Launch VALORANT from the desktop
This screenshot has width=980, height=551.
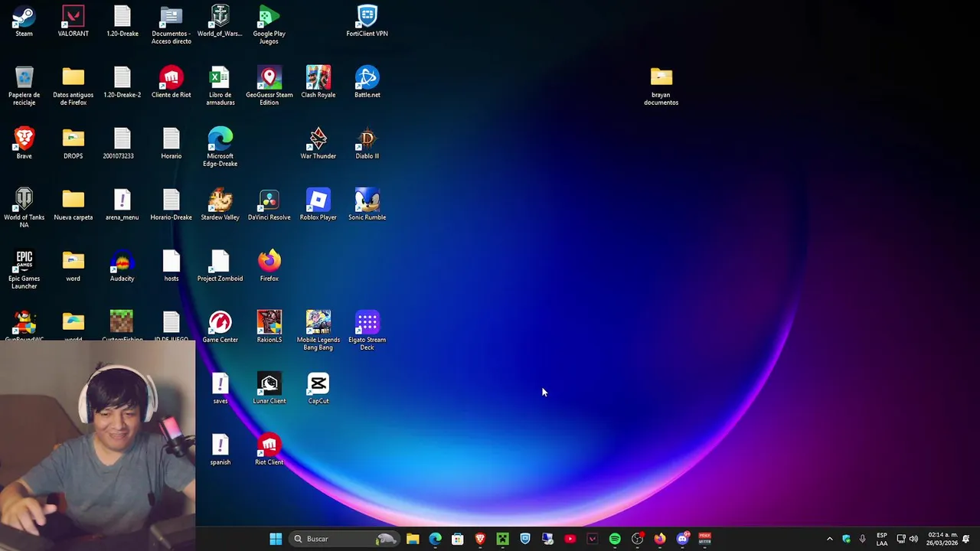[73, 21]
